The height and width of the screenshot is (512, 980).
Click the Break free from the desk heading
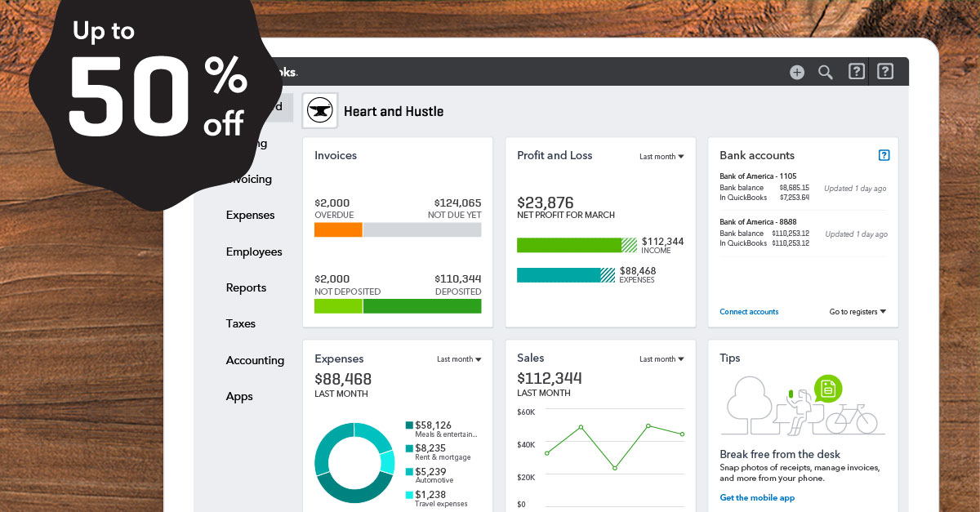[780, 454]
